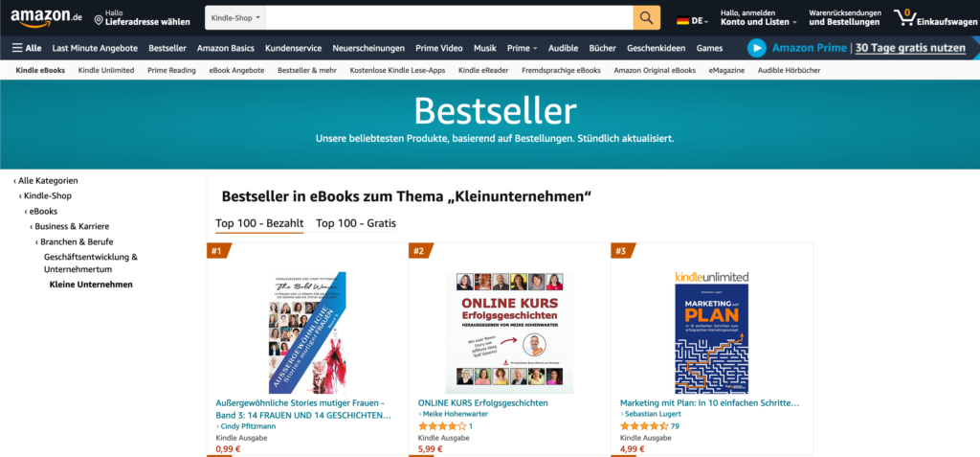Click the Amazon Prime play icon

pyautogui.click(x=757, y=48)
